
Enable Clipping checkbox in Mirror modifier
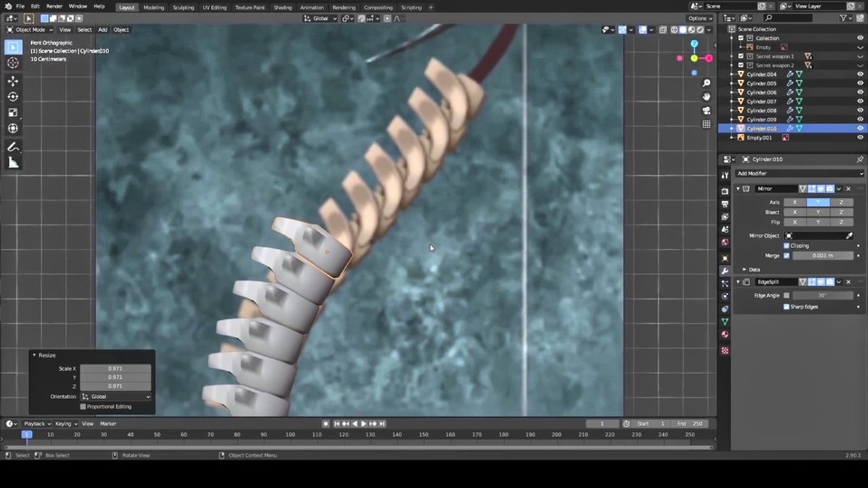click(787, 245)
